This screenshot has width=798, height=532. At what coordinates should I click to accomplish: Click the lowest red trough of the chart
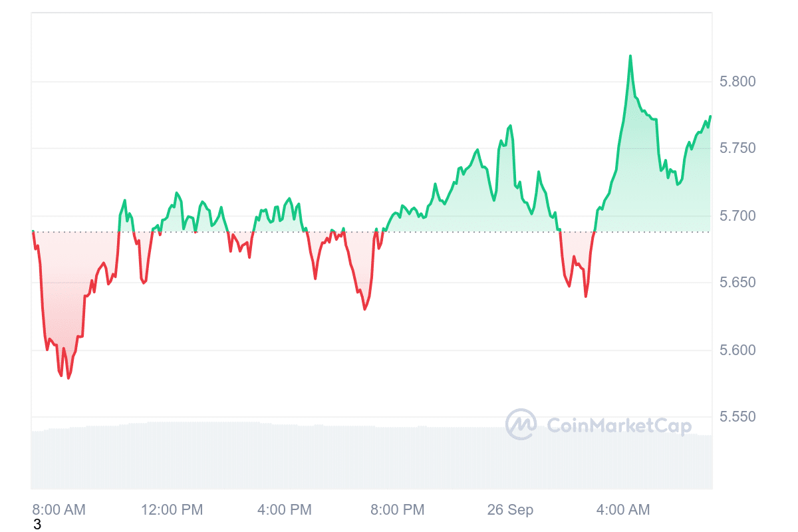[x=68, y=378]
